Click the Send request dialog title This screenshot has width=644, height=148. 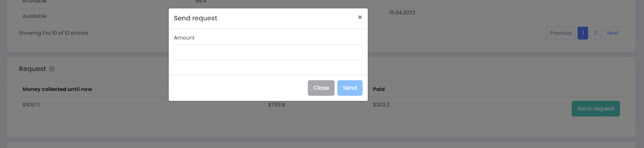195,18
